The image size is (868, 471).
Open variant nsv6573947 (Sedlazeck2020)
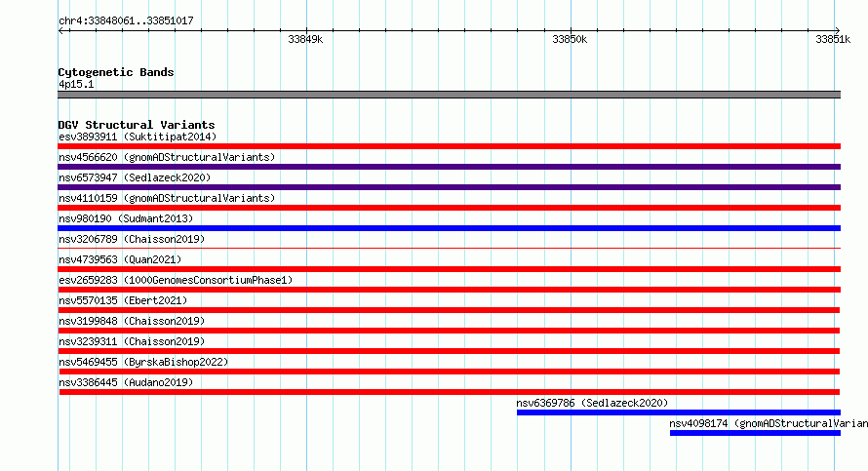[x=135, y=177]
